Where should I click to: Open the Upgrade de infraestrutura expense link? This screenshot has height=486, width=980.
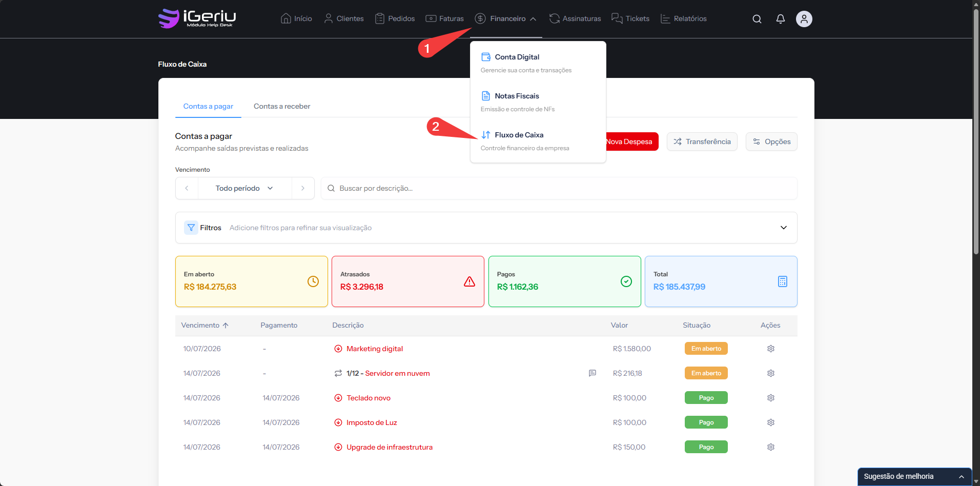[x=390, y=447]
